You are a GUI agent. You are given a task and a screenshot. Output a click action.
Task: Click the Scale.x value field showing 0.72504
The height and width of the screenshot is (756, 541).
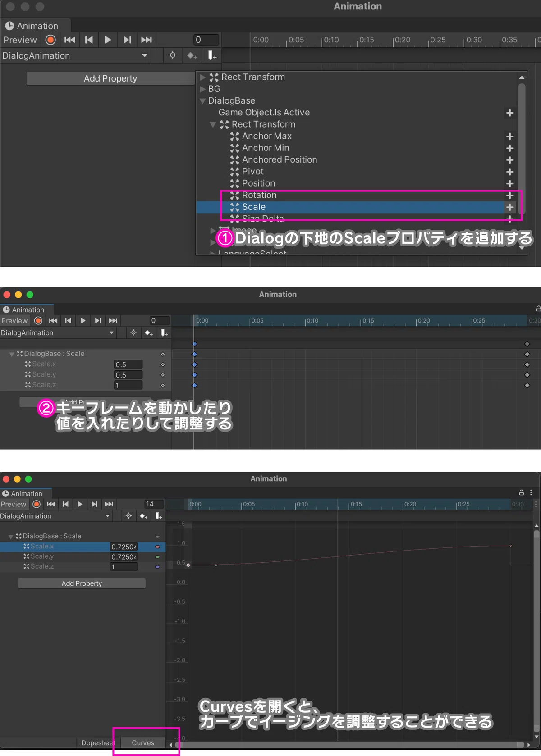124,547
